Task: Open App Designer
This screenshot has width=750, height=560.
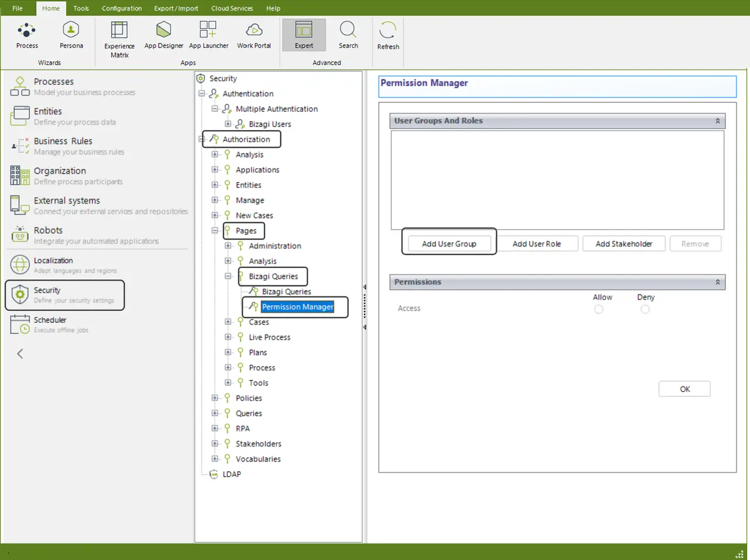Action: pyautogui.click(x=164, y=36)
